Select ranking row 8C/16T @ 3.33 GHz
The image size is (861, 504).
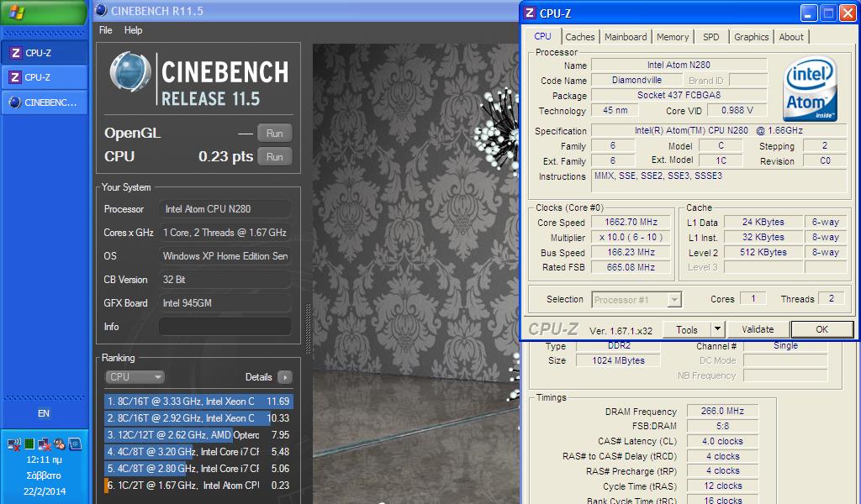click(x=198, y=402)
